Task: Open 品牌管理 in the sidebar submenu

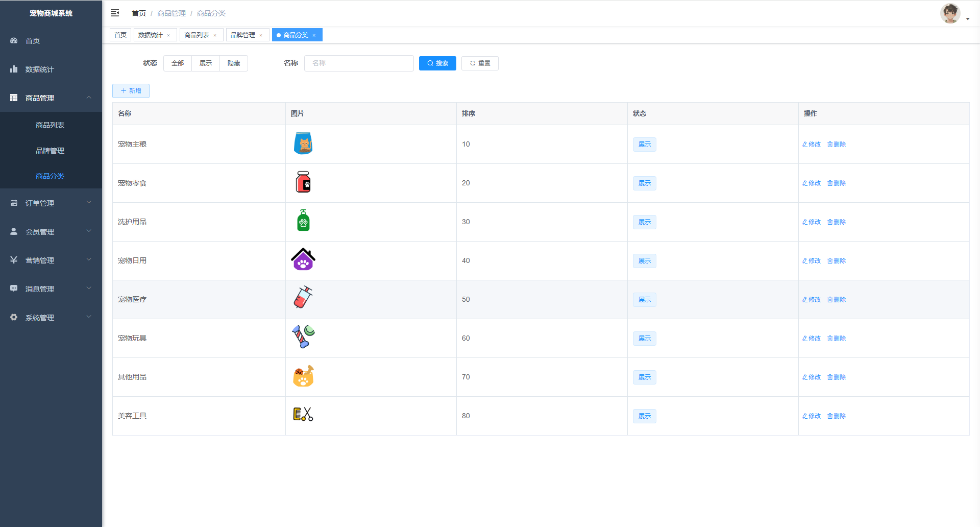Action: tap(50, 151)
